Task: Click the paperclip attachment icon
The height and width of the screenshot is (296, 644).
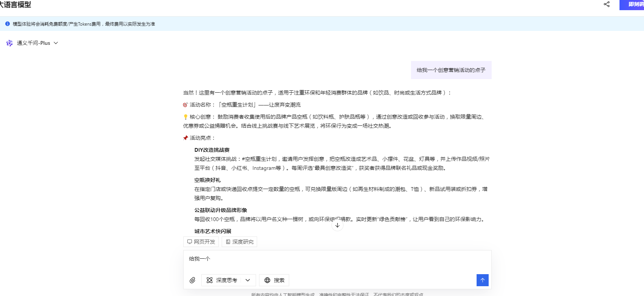Action: tap(192, 280)
